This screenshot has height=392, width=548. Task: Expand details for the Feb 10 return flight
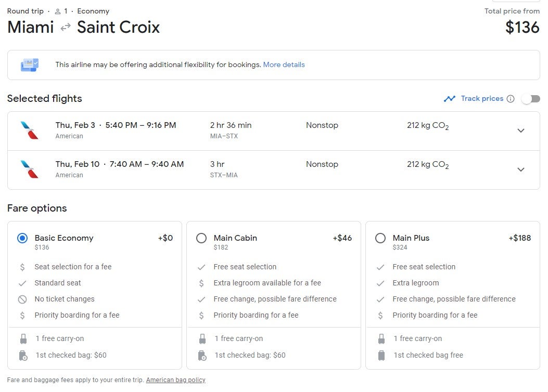(x=521, y=169)
